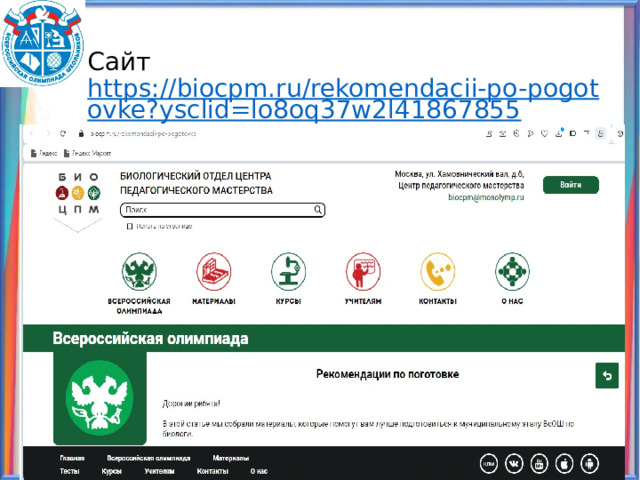Open the Android app footer icon
Viewport: 640px width, 480px height.
point(590,464)
